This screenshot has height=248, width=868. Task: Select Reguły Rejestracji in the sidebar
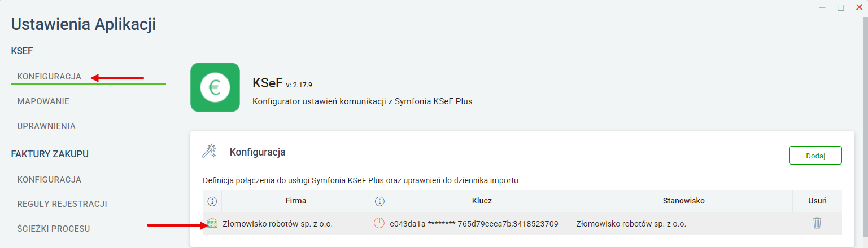point(62,204)
